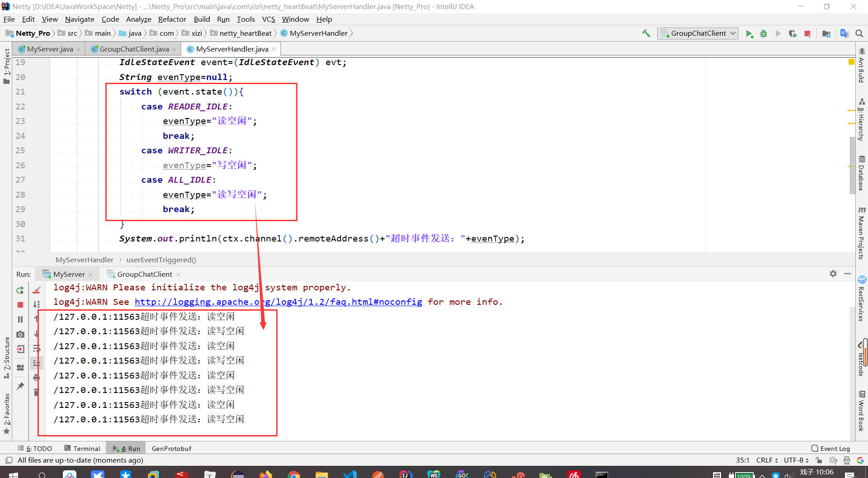Open Project Structure from the toolbar
The height and width of the screenshot is (478, 868).
[x=826, y=33]
